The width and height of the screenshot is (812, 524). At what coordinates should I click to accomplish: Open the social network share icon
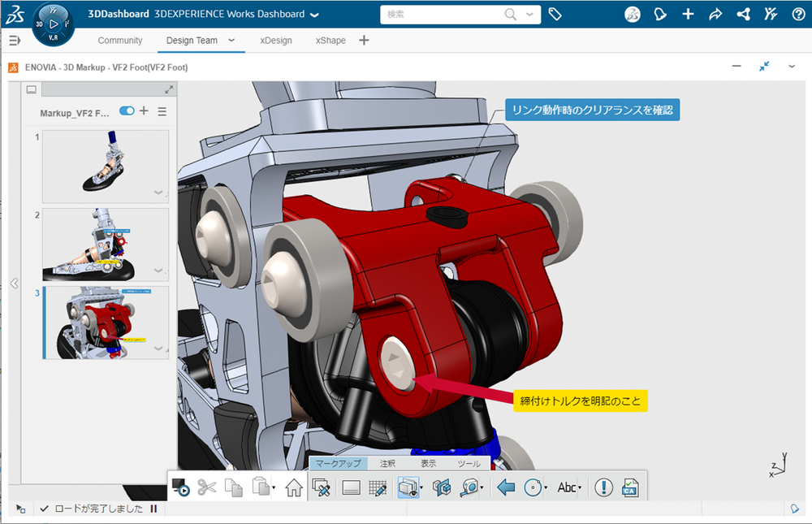tap(744, 14)
